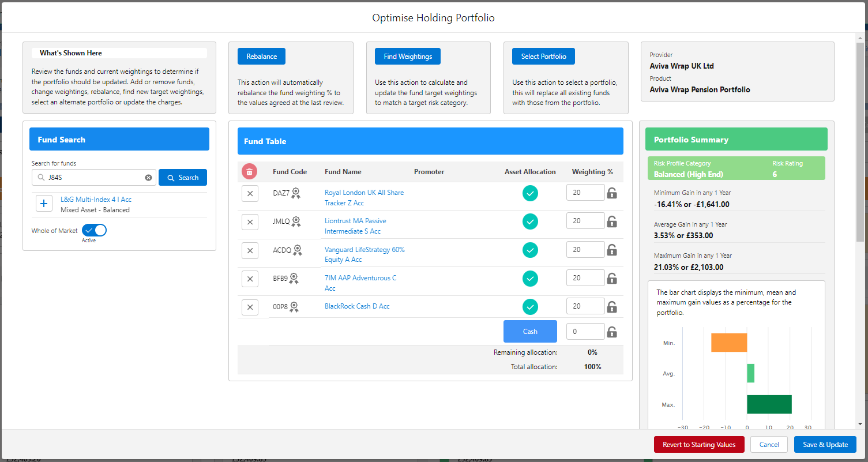Click the Rebalance button

(261, 57)
